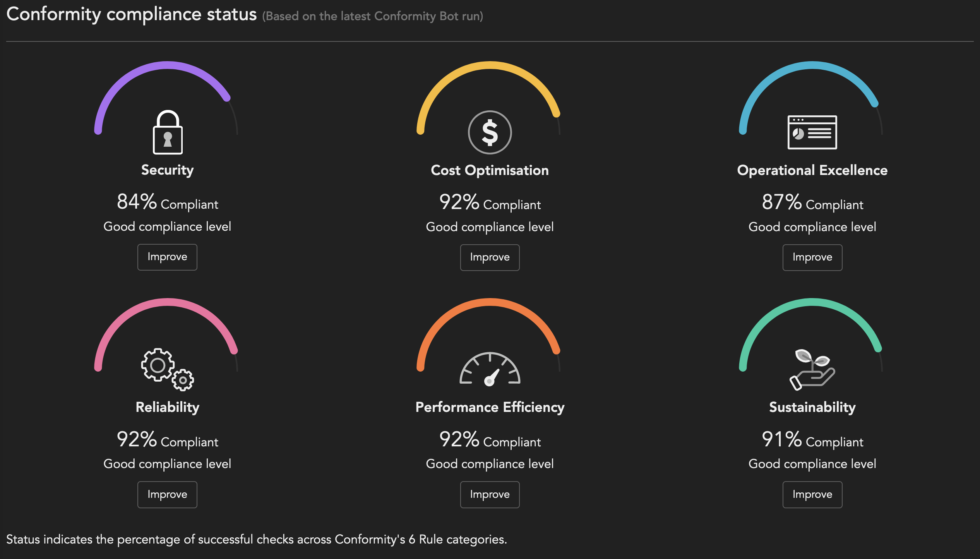
Task: Click the blue Operational Excellence gauge arc
Action: (812, 66)
